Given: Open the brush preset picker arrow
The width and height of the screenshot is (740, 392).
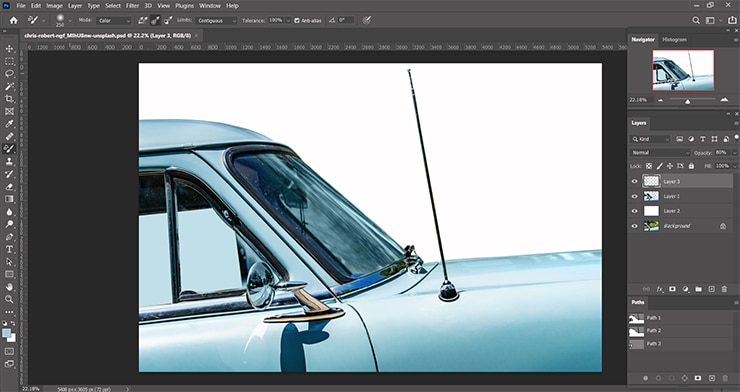Looking at the screenshot, I should [x=70, y=21].
